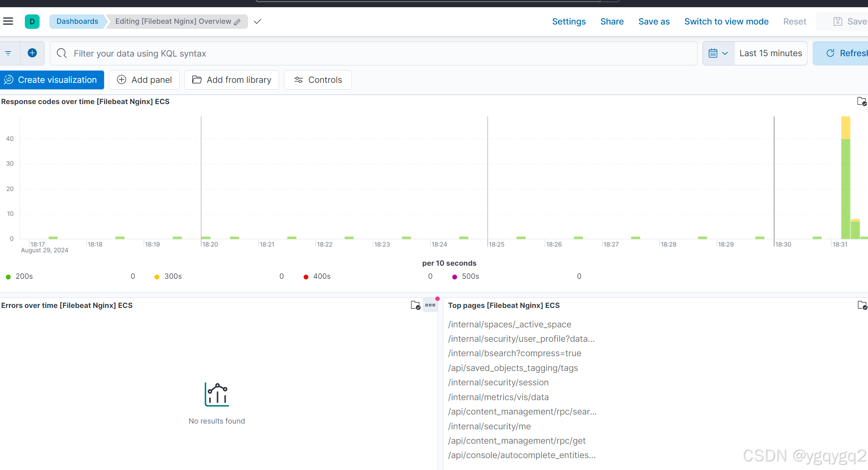Open the Last 15 minutes time range
The image size is (868, 470).
tap(770, 53)
